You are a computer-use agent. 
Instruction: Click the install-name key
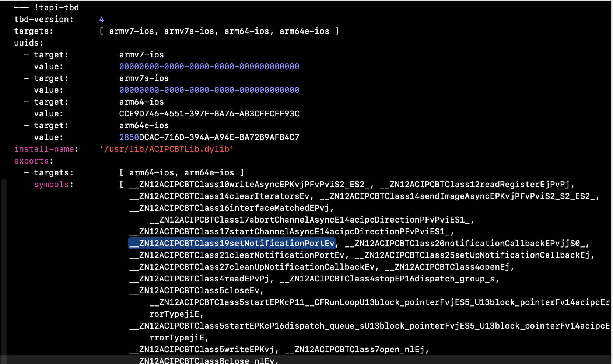pyautogui.click(x=44, y=149)
